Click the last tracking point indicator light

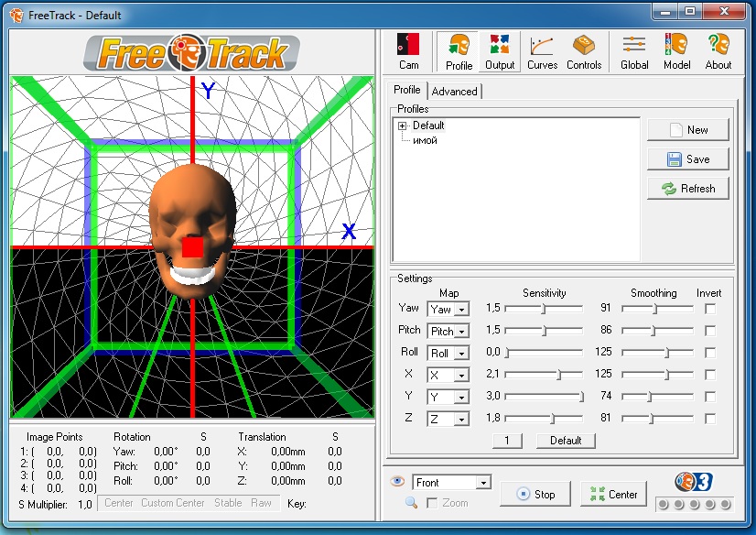click(x=725, y=504)
